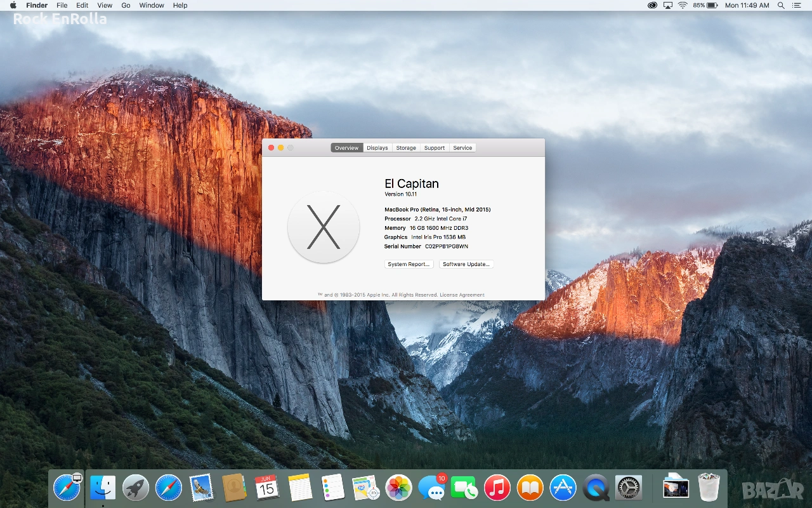Click the Software Update... button
Viewport: 812px width, 508px height.
click(466, 264)
